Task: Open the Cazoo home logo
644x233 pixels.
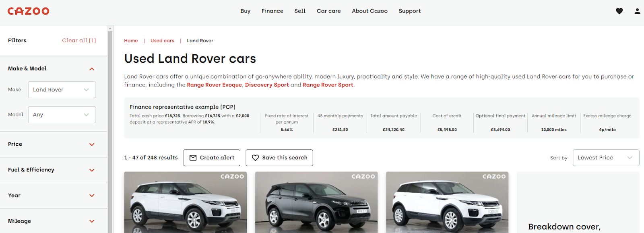Action: point(29,11)
